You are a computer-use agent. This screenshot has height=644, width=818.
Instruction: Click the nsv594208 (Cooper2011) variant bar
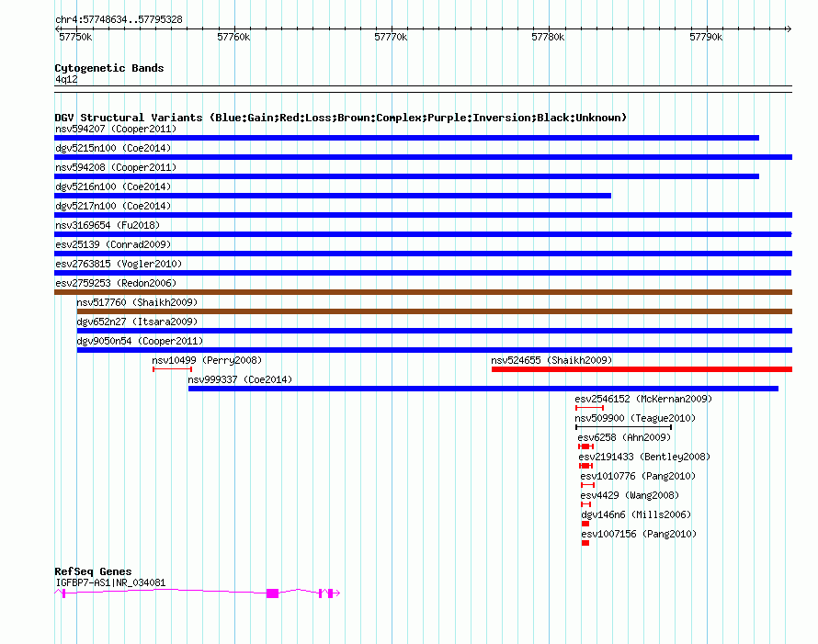[406, 176]
